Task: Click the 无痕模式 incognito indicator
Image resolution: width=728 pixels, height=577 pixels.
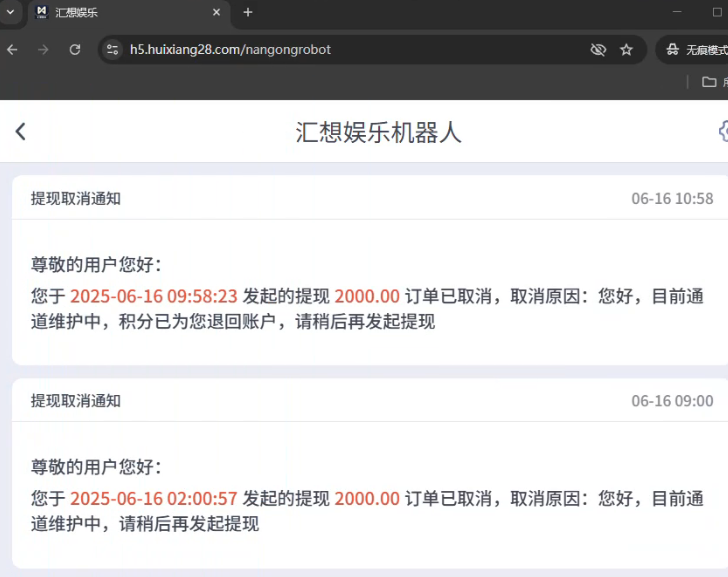Action: [x=695, y=49]
